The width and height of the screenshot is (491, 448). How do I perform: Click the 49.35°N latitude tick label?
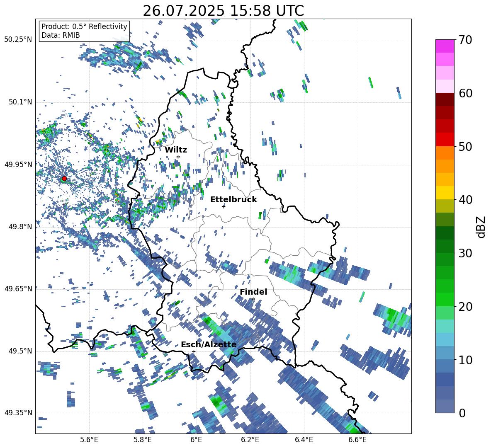pos(18,413)
